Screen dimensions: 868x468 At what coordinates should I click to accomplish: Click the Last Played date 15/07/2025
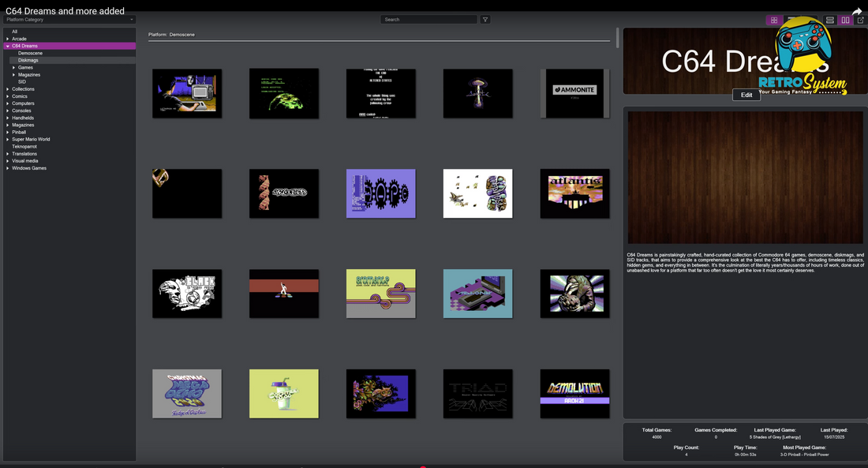point(834,437)
